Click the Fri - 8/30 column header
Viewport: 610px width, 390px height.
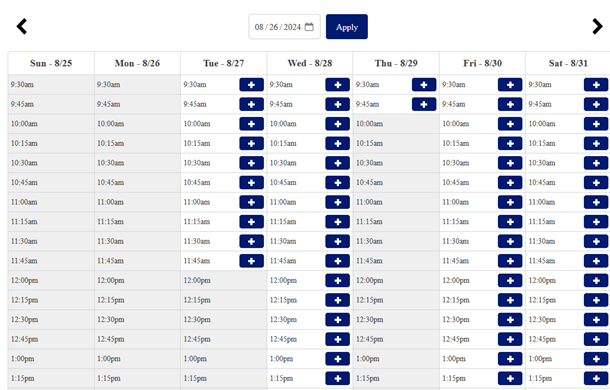(482, 63)
